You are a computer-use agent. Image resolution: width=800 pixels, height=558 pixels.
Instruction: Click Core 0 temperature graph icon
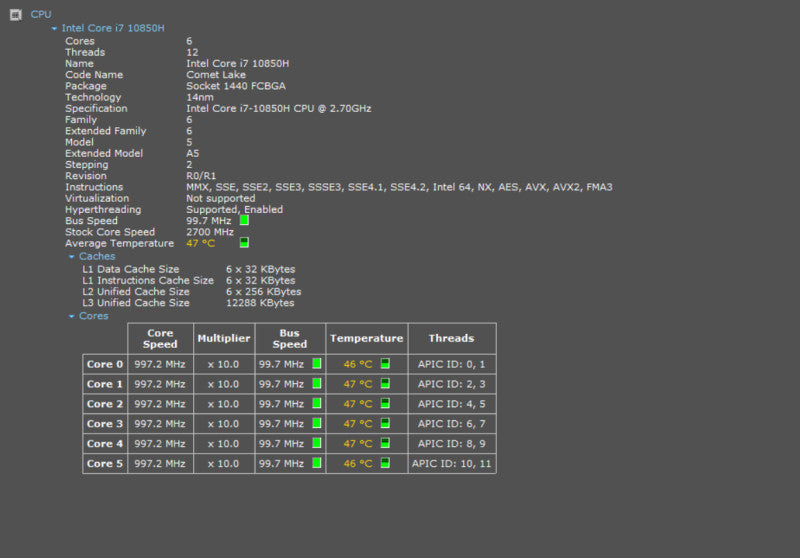(x=385, y=364)
